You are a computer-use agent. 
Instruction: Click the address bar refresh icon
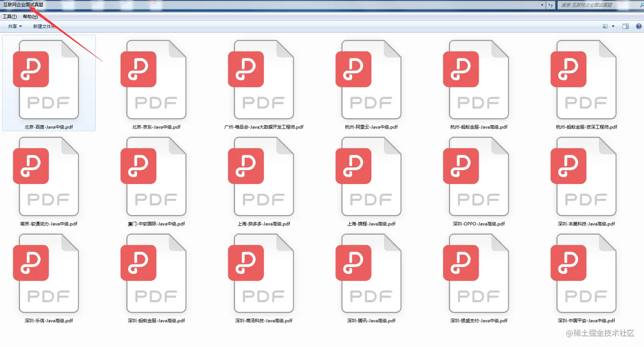(551, 5)
